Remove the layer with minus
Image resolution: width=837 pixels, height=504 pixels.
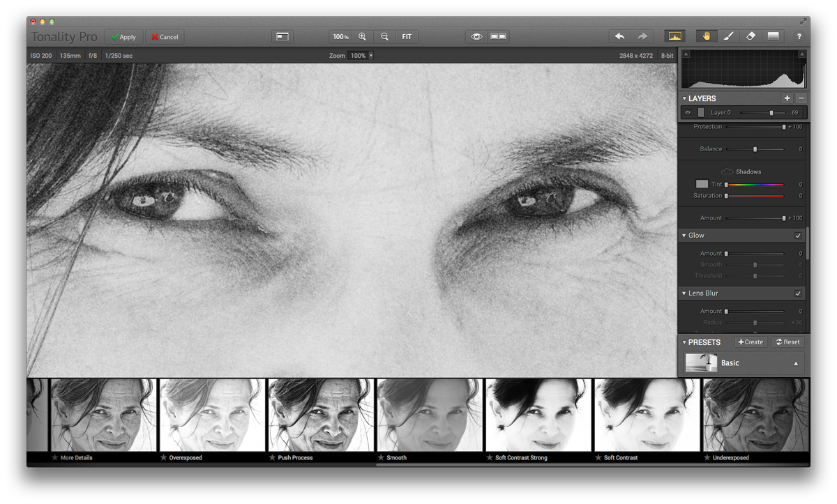tap(801, 98)
